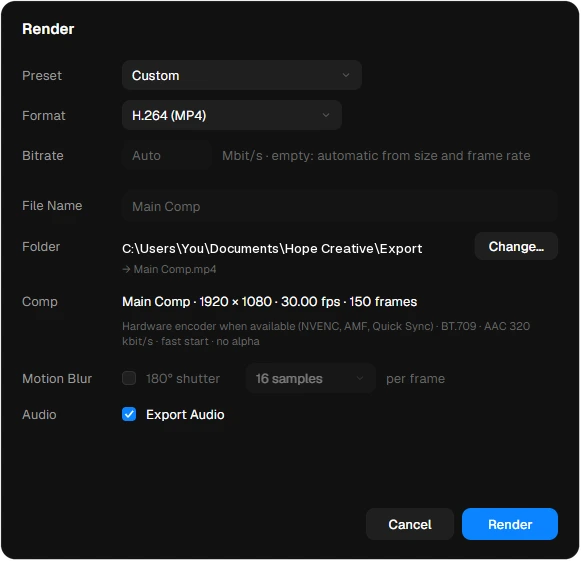This screenshot has width=581, height=561.
Task: Click the Motion Blur label
Action: tap(57, 379)
